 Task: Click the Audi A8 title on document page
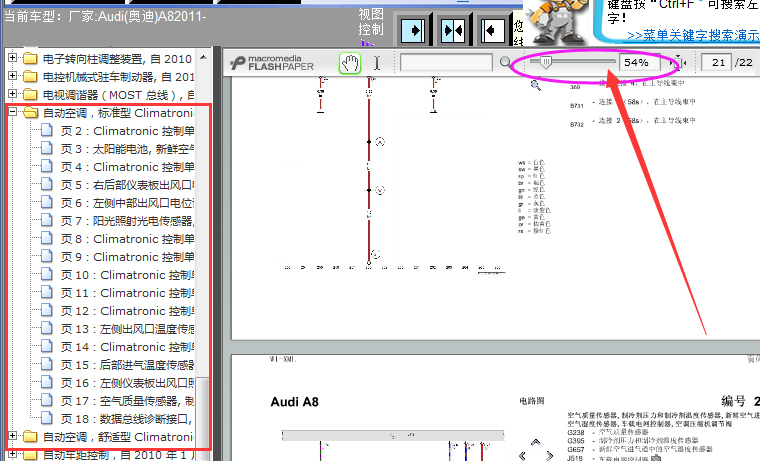tap(294, 402)
